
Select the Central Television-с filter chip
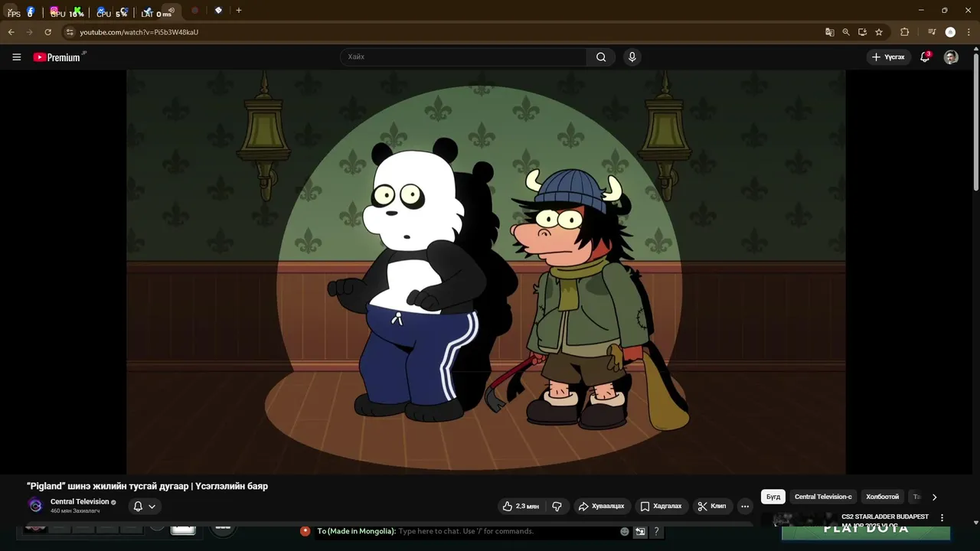[823, 497]
